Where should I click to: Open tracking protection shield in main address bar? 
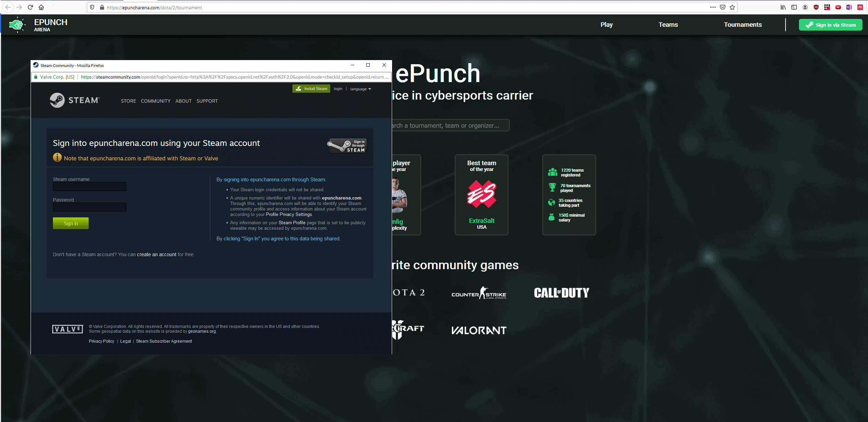(x=92, y=7)
